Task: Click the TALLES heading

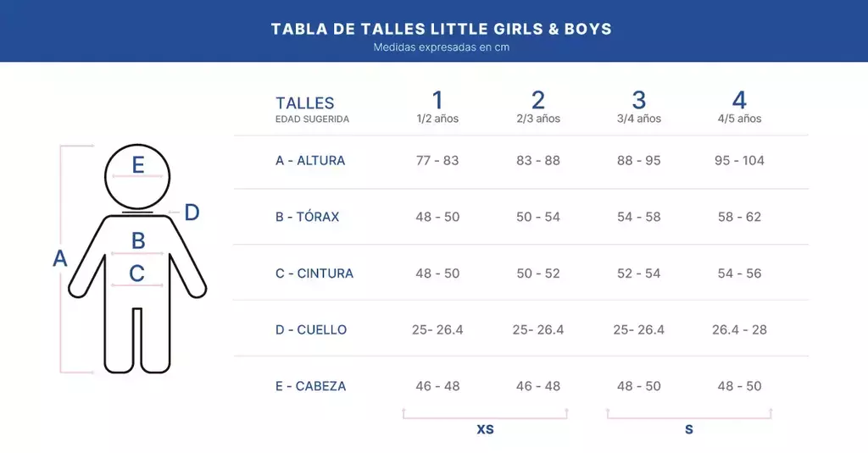Action: click(305, 103)
